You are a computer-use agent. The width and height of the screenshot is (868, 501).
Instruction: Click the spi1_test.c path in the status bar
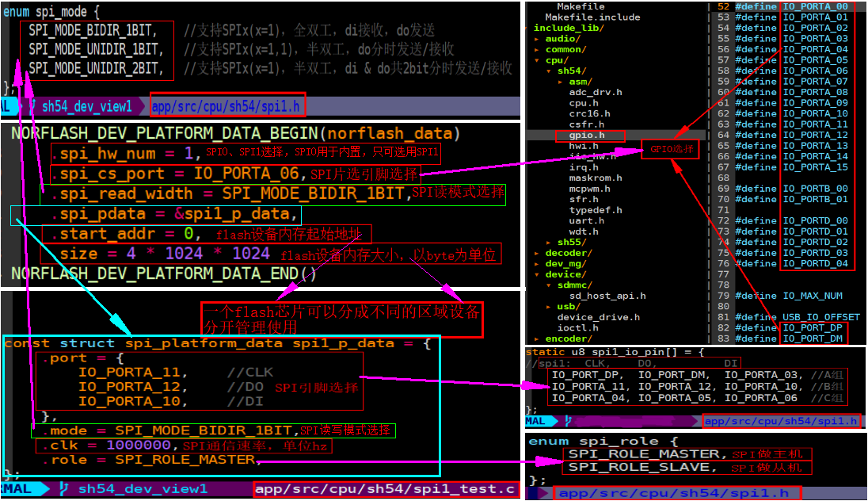pyautogui.click(x=386, y=489)
